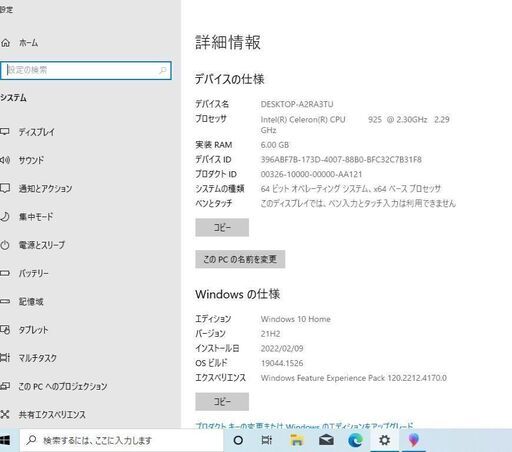Open the Windows Start button
The image size is (512, 452).
point(5,440)
